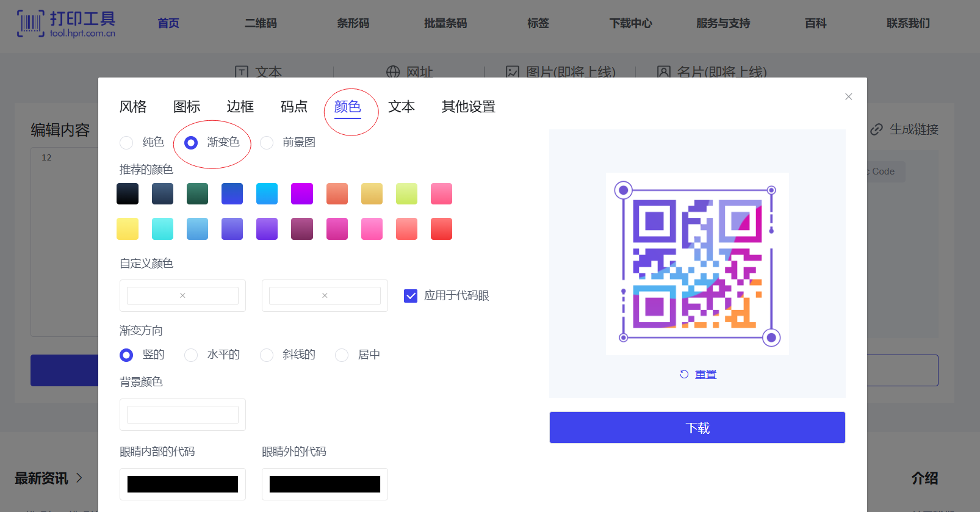Click the 打印工具 barcode logo icon
This screenshot has height=512, width=980.
[31, 24]
